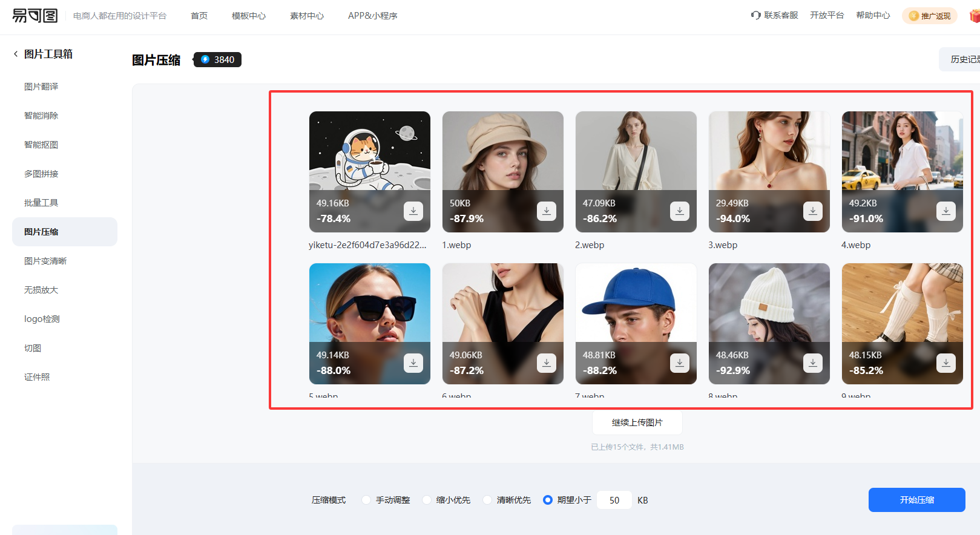Download compressed 1.webp image
This screenshot has width=980, height=535.
tap(546, 211)
